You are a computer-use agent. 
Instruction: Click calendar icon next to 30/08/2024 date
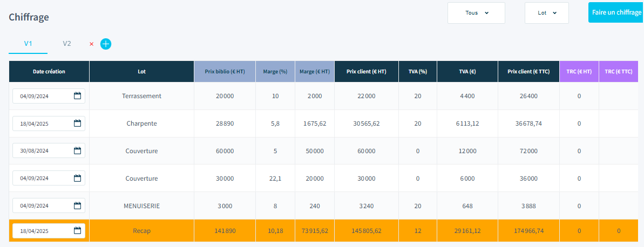77,151
